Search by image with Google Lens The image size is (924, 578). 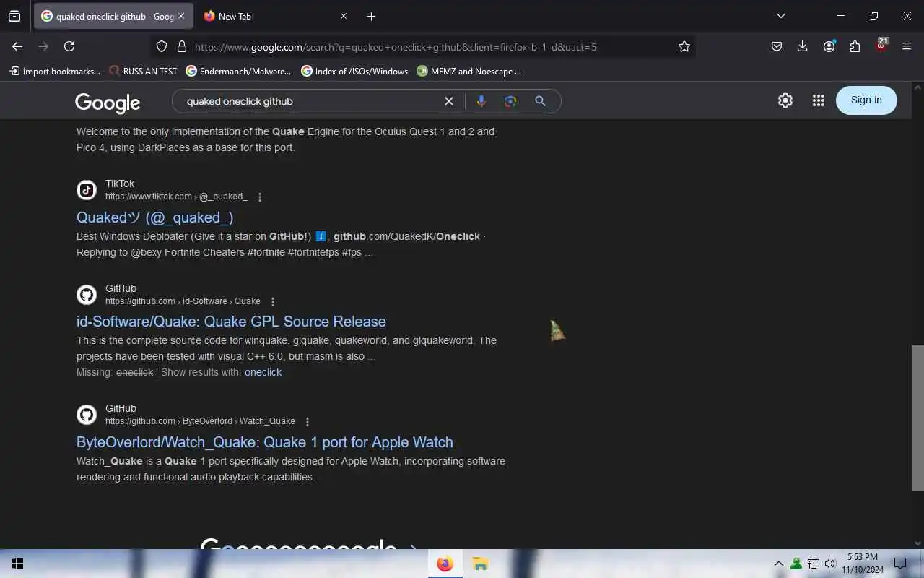pyautogui.click(x=510, y=101)
